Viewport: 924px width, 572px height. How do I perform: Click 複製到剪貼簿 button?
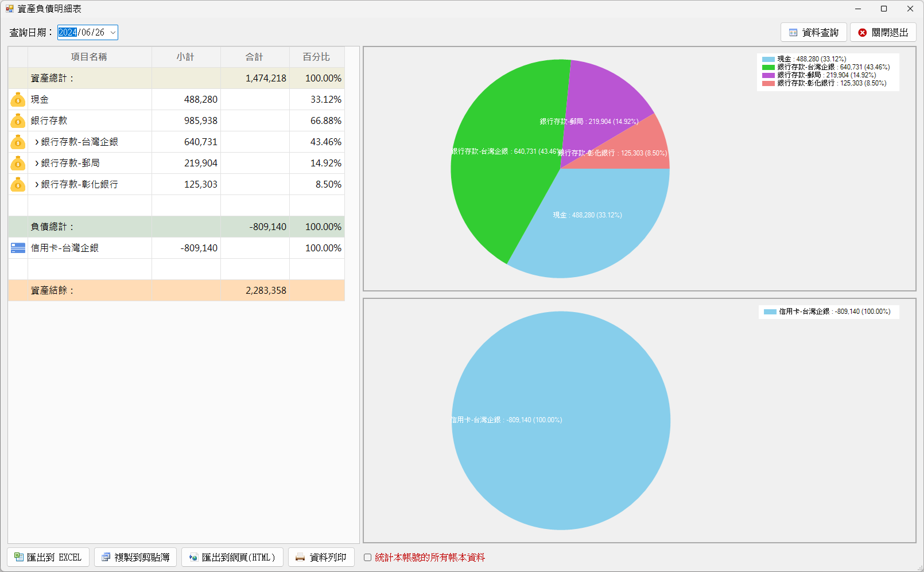pos(135,557)
